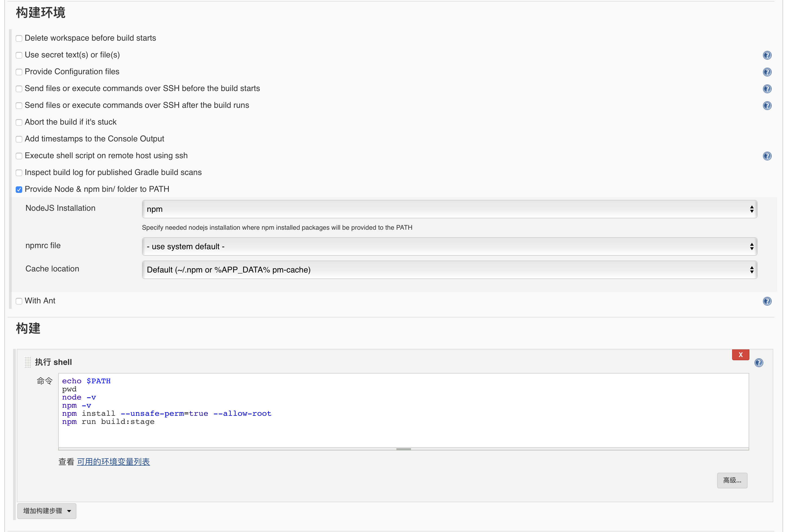
Task: Open the Cache location dropdown
Action: coord(449,270)
